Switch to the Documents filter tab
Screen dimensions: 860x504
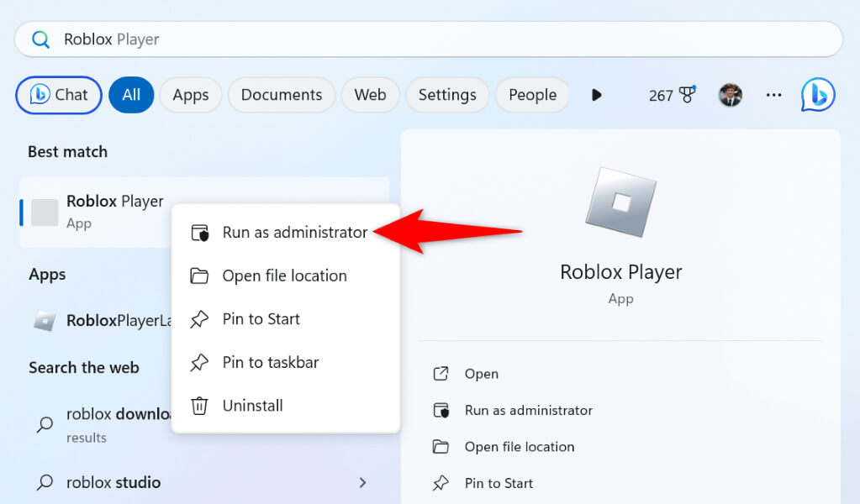point(282,95)
